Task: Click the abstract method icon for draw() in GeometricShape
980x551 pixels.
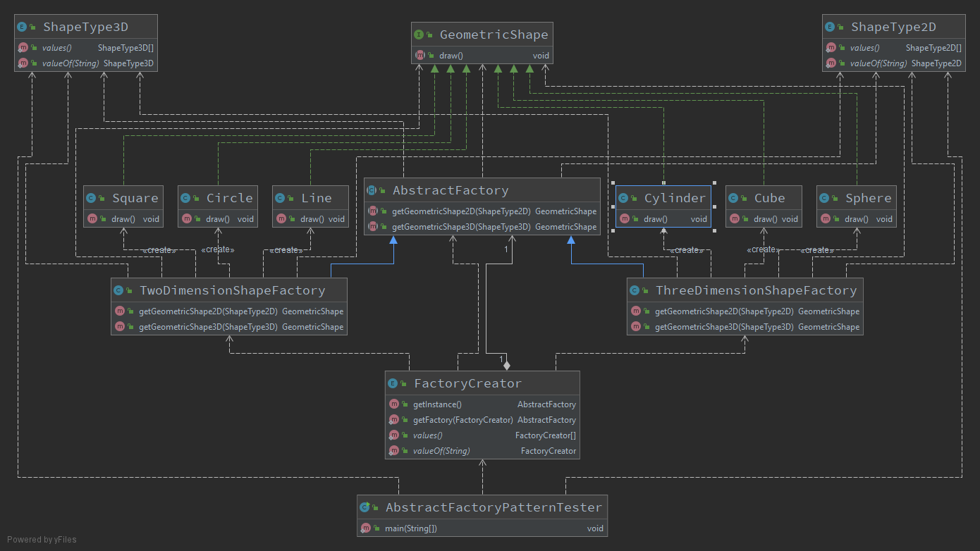Action: pos(419,55)
